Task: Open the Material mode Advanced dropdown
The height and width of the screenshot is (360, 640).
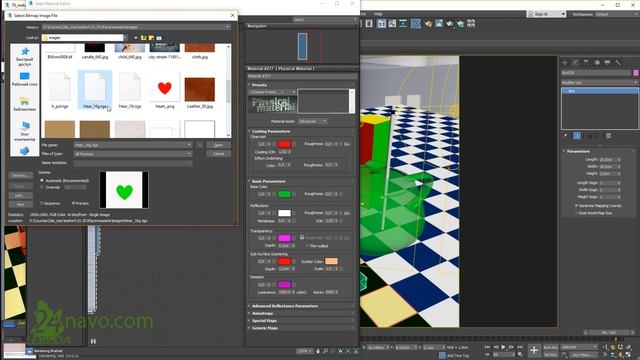Action: [x=312, y=121]
